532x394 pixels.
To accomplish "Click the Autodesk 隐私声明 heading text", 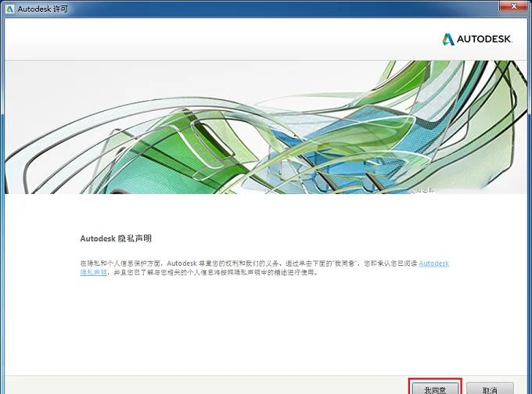I will point(116,238).
